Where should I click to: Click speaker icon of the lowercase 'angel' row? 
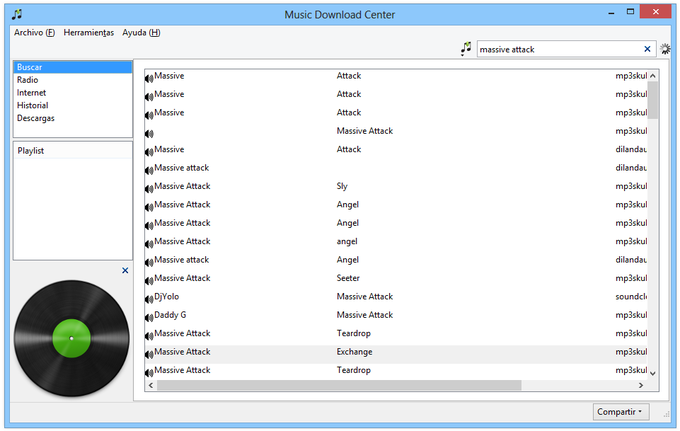[149, 244]
